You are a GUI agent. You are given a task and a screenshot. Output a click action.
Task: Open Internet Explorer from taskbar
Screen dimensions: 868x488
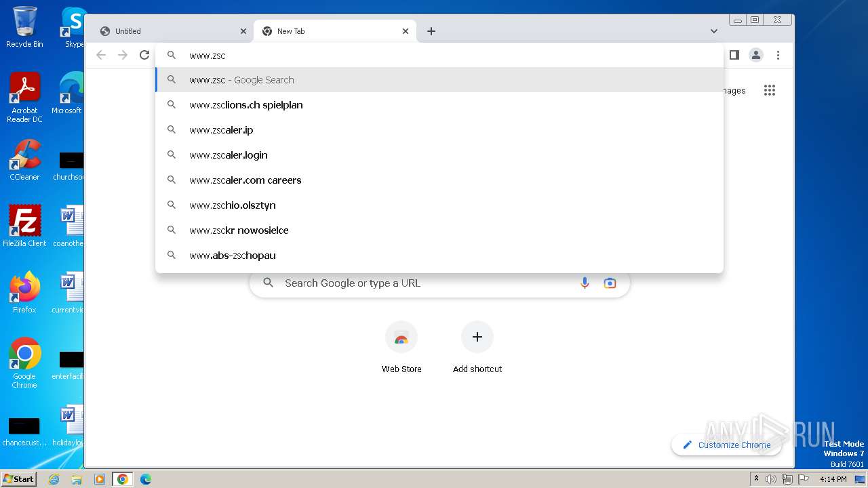(54, 479)
